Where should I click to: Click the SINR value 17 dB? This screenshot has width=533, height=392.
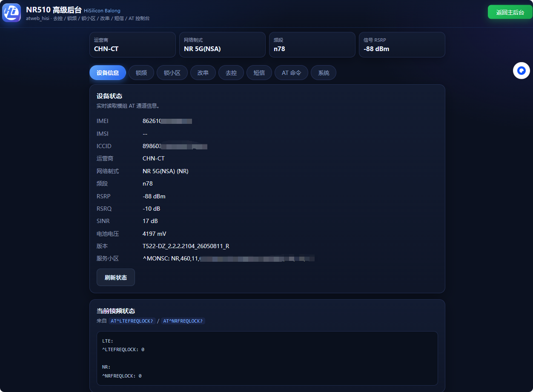[x=150, y=221]
